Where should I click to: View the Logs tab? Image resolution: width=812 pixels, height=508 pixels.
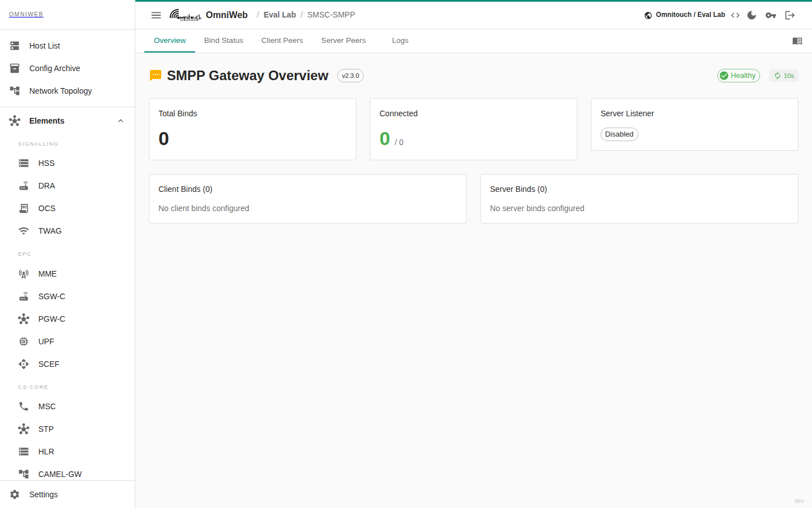click(x=400, y=41)
